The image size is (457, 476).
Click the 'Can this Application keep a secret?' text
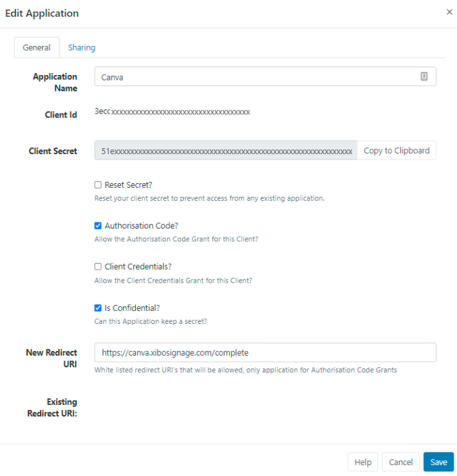click(151, 321)
